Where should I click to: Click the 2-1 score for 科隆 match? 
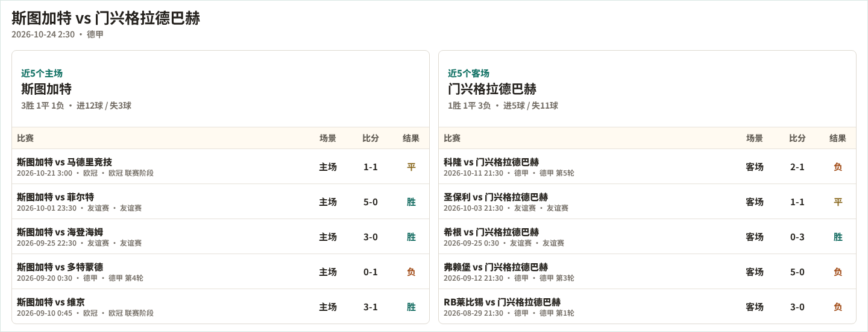click(x=797, y=167)
